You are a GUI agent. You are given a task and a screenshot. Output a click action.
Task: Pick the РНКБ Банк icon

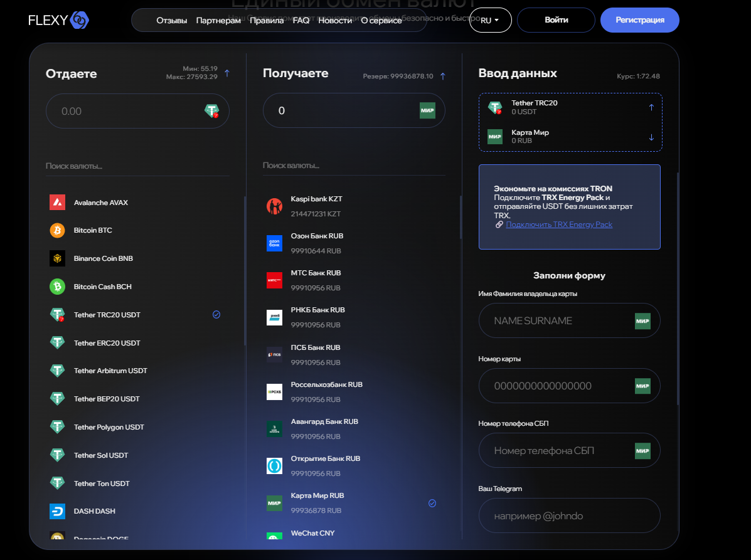point(274,317)
